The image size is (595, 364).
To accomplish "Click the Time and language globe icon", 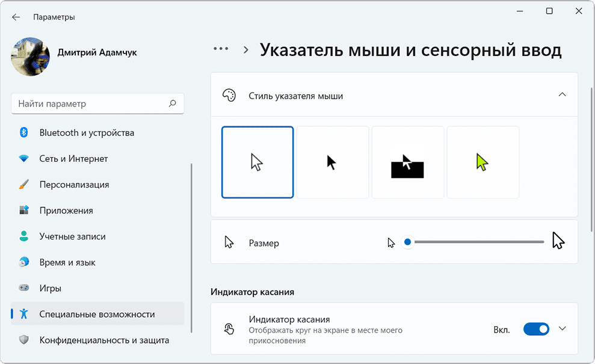I will tap(24, 262).
